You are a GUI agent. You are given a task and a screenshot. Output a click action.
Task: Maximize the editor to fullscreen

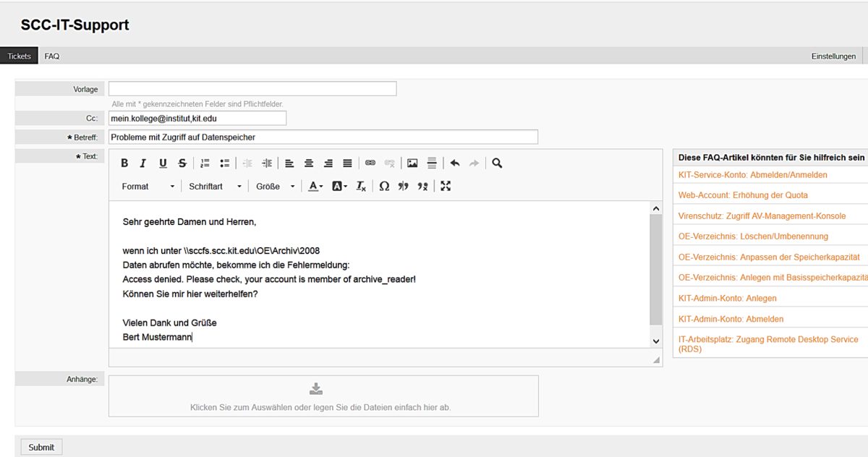click(x=446, y=187)
